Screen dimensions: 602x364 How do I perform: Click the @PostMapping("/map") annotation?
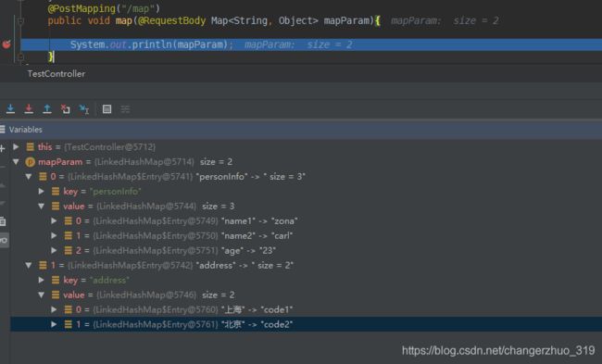pos(104,8)
